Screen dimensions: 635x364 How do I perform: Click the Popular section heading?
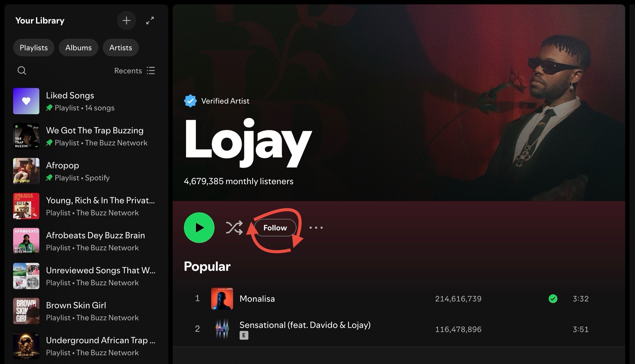pos(207,266)
